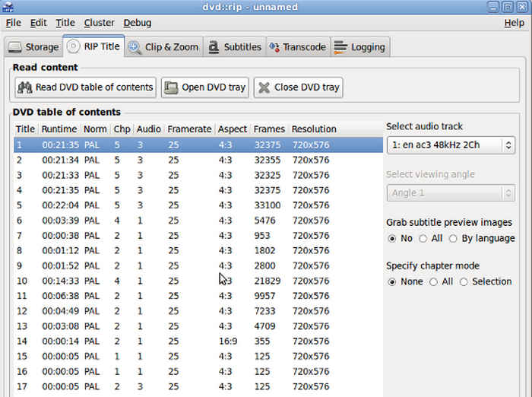Enable Selection chapter mode
The width and height of the screenshot is (532, 397).
point(464,281)
